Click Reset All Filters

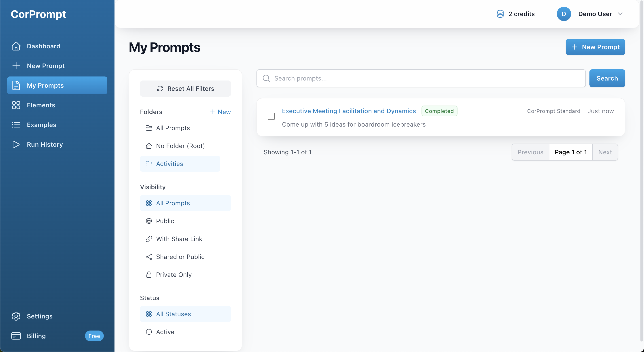click(185, 89)
